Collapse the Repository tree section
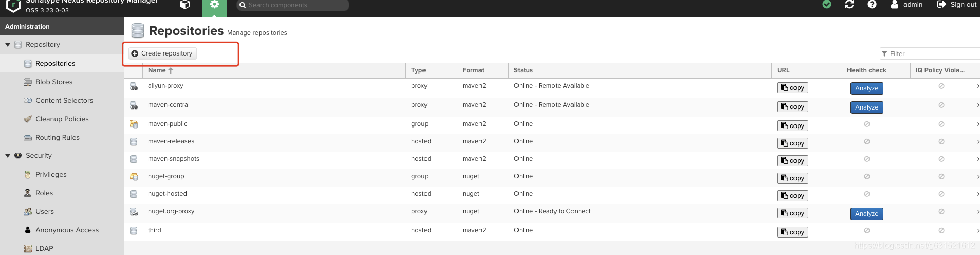This screenshot has height=255, width=980. [8, 45]
